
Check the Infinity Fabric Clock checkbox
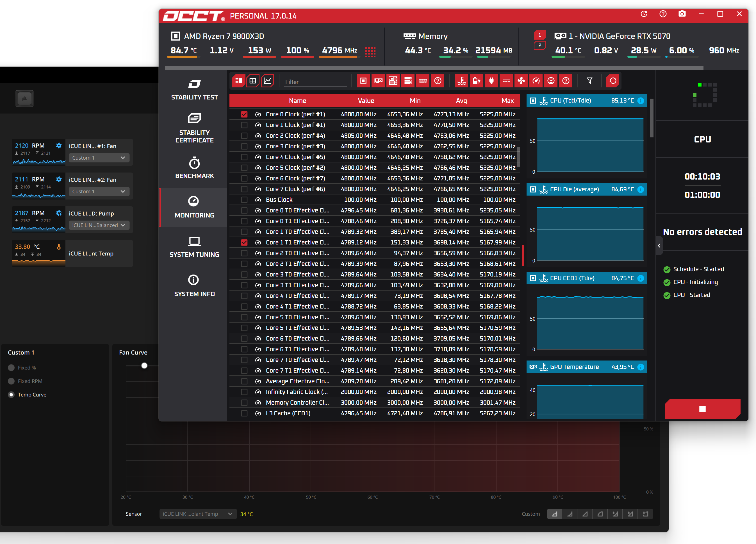(244, 392)
